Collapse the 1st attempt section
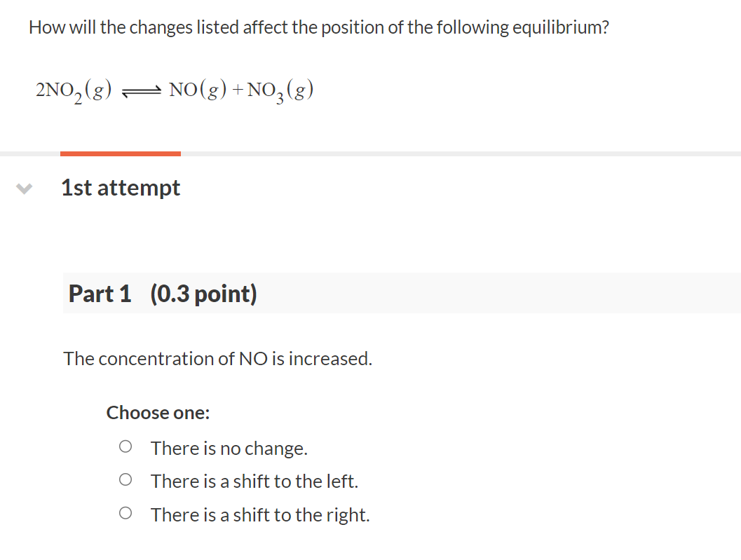The image size is (741, 560). click(x=25, y=187)
